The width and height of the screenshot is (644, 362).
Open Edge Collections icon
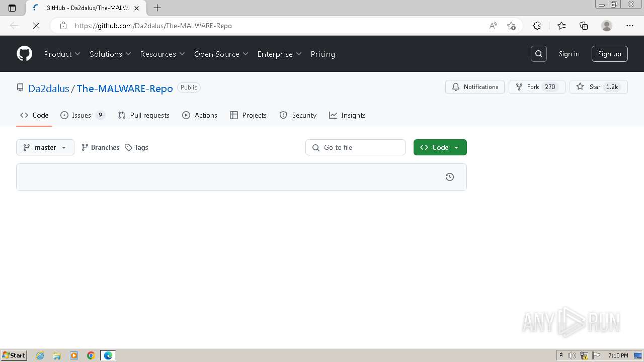pos(584,26)
